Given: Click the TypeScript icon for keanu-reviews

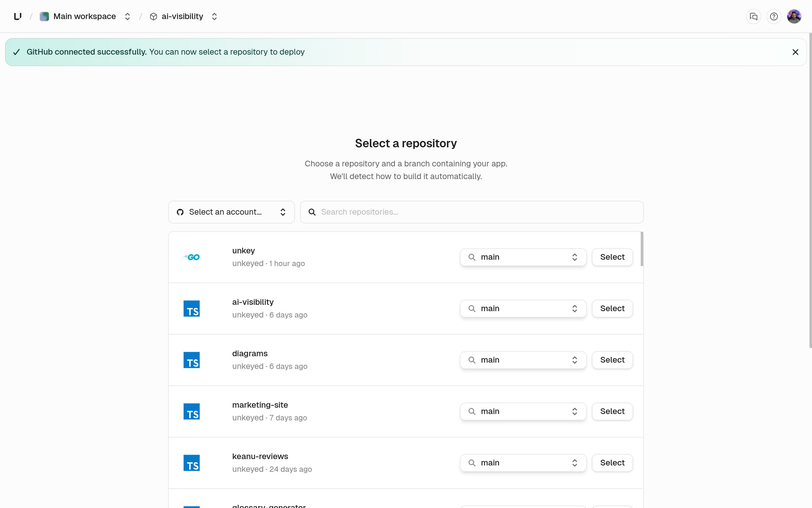Looking at the screenshot, I should [192, 463].
